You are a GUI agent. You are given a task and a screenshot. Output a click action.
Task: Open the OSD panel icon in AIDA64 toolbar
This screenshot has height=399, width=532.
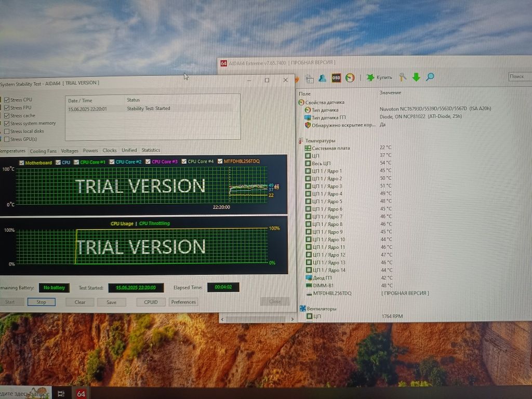[x=336, y=78]
